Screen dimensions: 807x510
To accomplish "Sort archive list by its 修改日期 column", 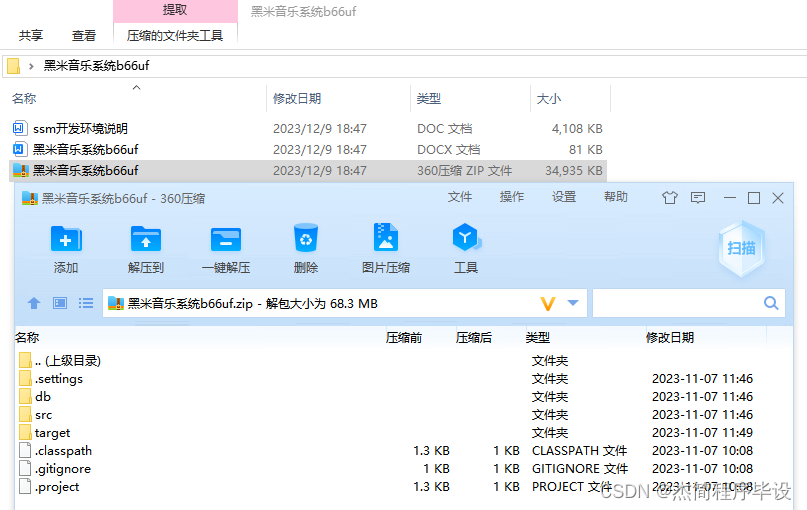I will [670, 338].
